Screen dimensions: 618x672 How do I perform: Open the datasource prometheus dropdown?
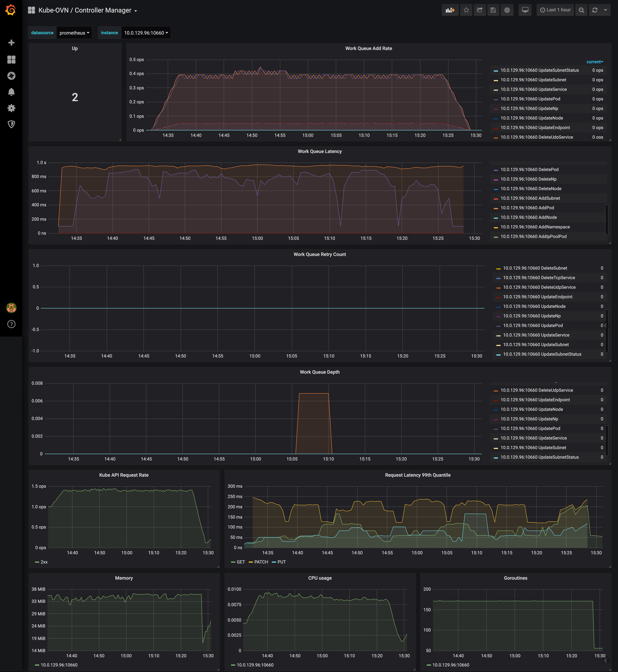(x=74, y=33)
